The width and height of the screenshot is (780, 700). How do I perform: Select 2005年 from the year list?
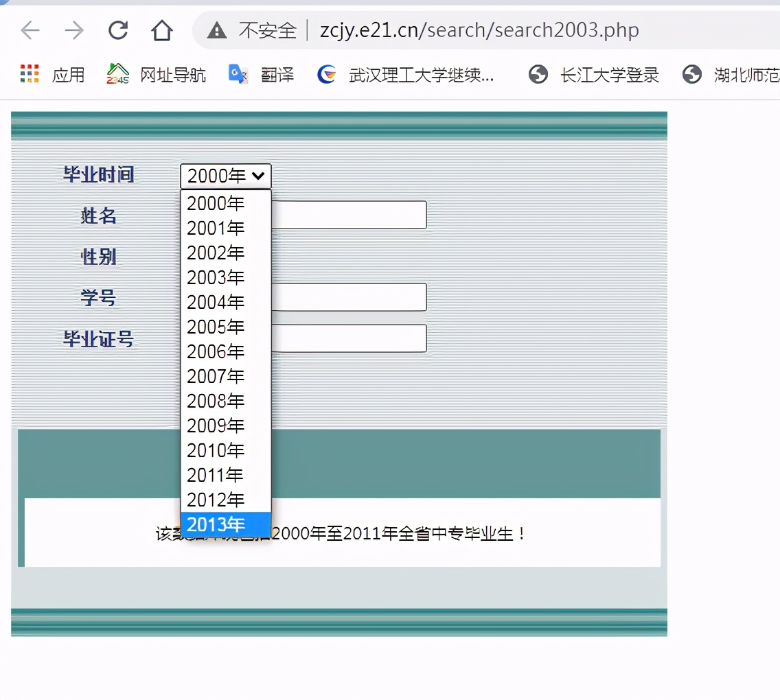[216, 327]
